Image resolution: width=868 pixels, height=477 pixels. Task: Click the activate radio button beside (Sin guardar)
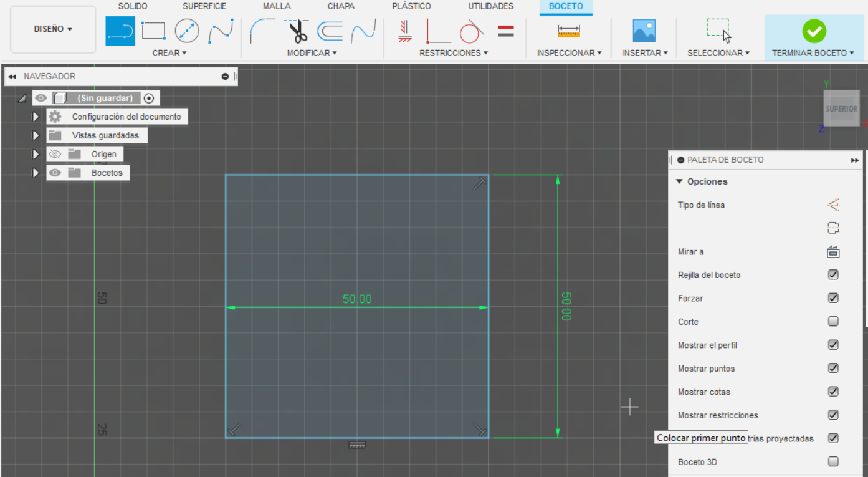148,98
